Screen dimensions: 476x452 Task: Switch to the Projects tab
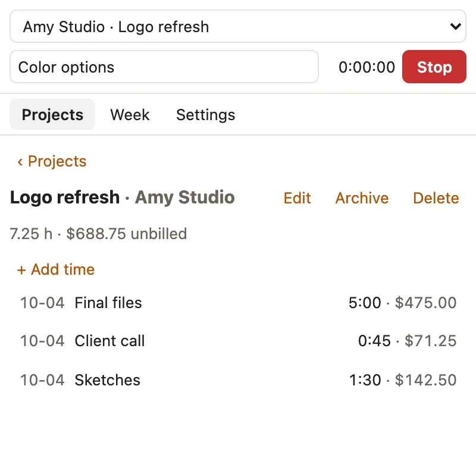(52, 114)
